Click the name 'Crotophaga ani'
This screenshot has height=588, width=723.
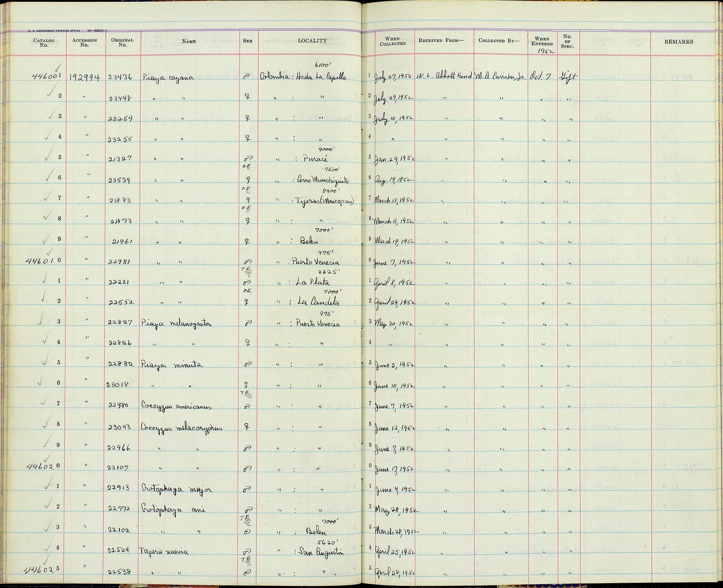(173, 510)
